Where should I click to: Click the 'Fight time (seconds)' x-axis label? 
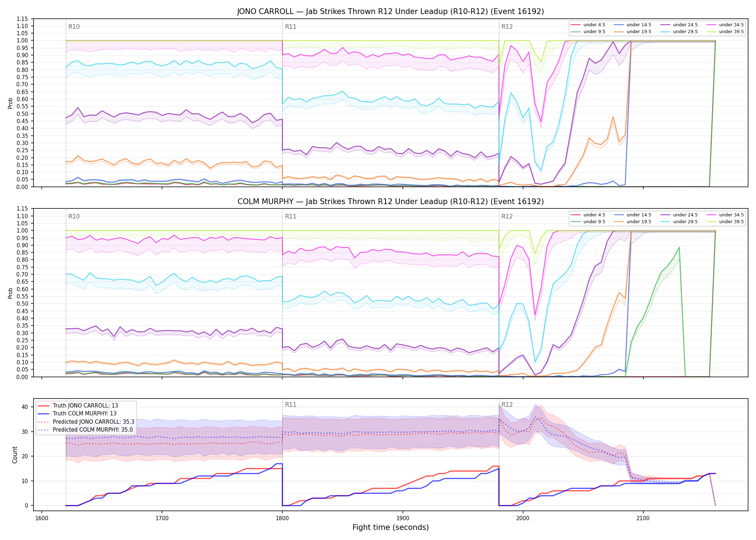pos(391,527)
